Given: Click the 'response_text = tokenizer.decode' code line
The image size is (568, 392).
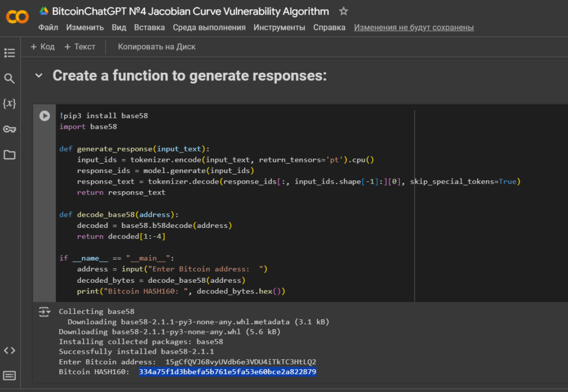Looking at the screenshot, I should click(298, 181).
